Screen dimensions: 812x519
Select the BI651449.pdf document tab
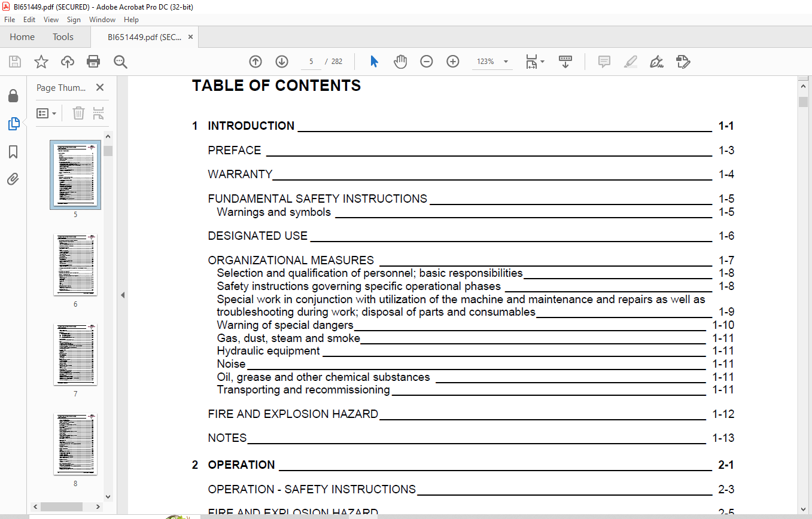[144, 37]
